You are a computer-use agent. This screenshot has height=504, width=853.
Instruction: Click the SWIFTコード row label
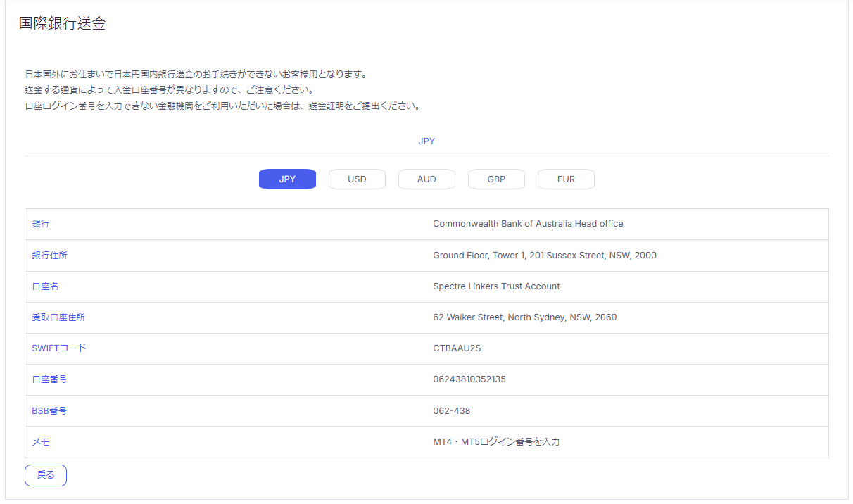[x=59, y=348]
